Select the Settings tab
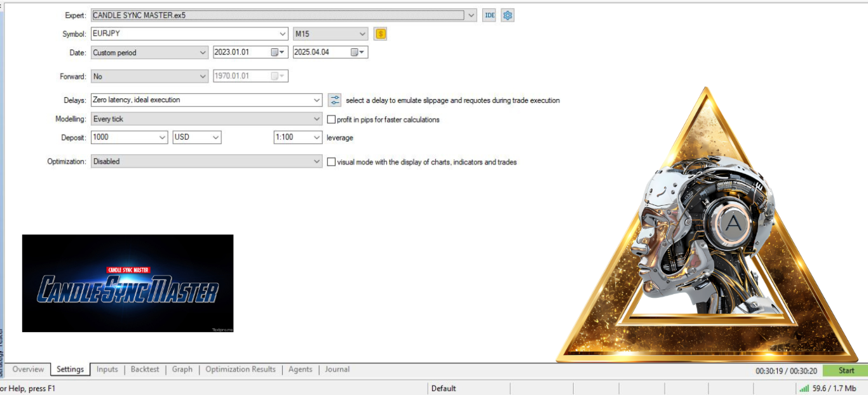868x395 pixels. [x=70, y=369]
